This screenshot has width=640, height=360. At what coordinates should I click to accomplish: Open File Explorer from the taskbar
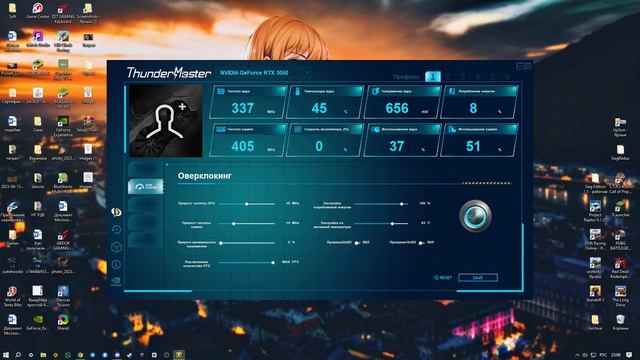(x=43, y=355)
